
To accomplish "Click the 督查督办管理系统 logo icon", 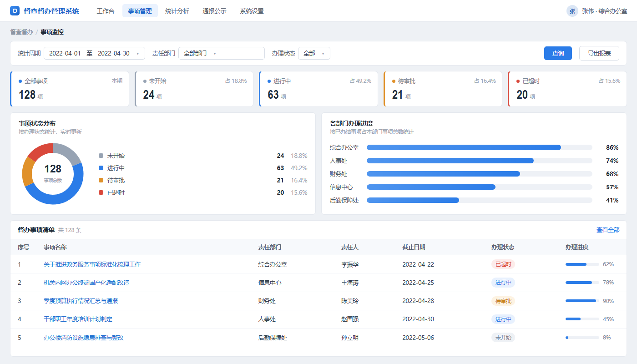I will (x=15, y=11).
